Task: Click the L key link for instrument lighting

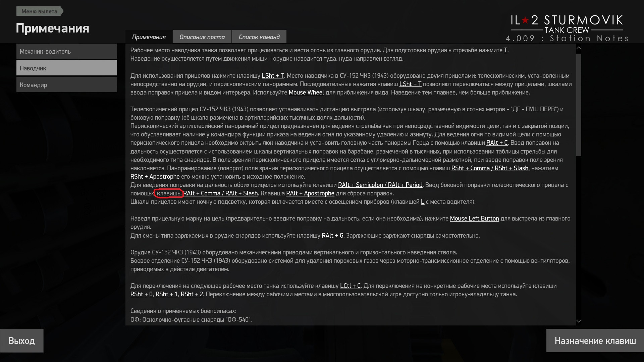Action: 423,202
